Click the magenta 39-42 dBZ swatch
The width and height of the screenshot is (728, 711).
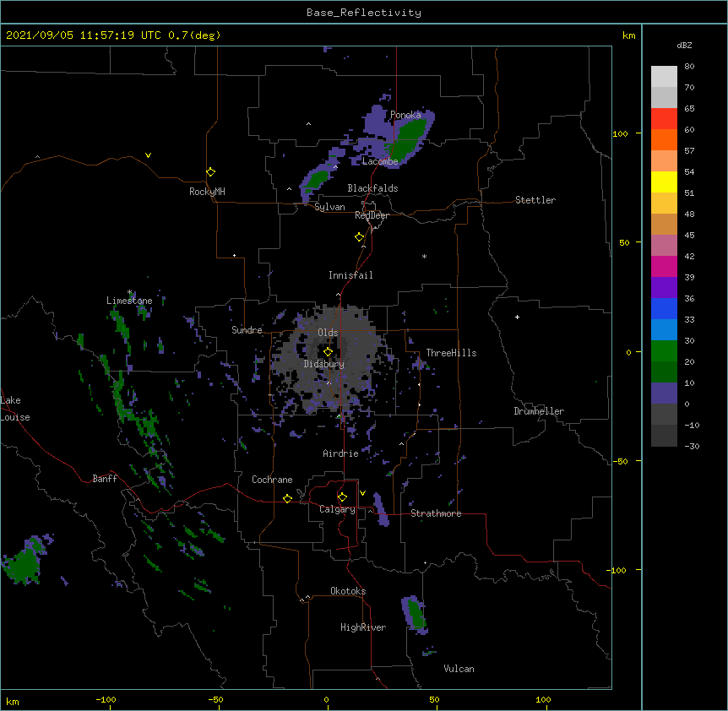click(664, 266)
